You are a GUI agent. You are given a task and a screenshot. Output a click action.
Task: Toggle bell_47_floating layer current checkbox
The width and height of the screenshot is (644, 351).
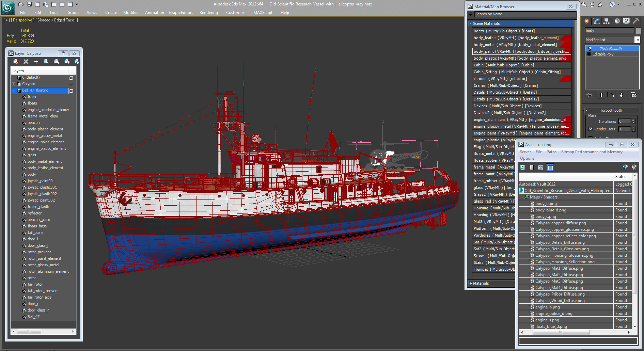pos(72,91)
